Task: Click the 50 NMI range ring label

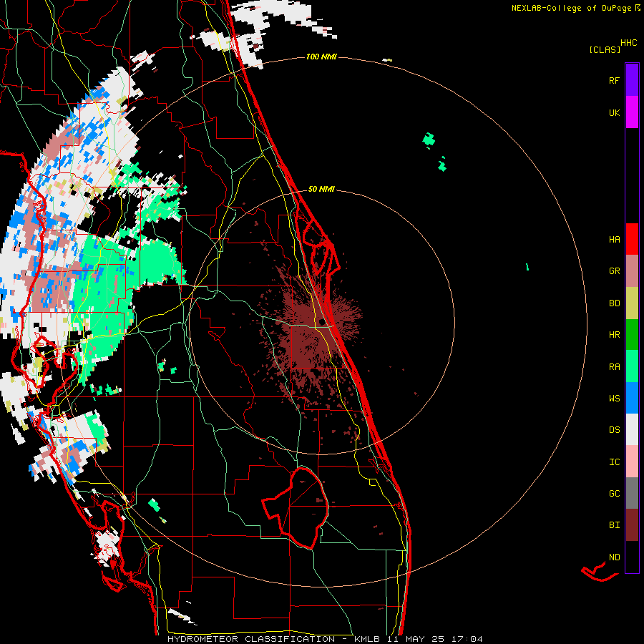Action: point(321,189)
